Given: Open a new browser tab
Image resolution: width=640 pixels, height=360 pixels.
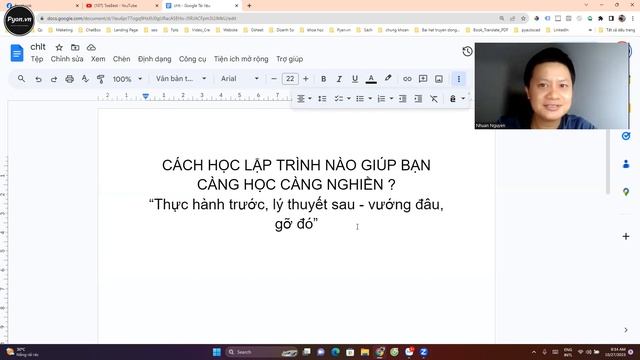Looking at the screenshot, I should coord(249,6).
